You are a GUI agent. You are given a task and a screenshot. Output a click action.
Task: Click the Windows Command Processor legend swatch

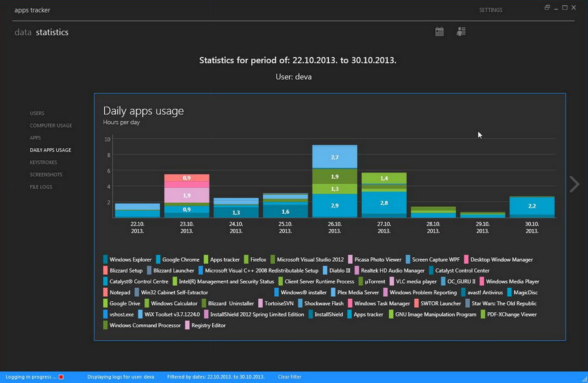pos(105,326)
